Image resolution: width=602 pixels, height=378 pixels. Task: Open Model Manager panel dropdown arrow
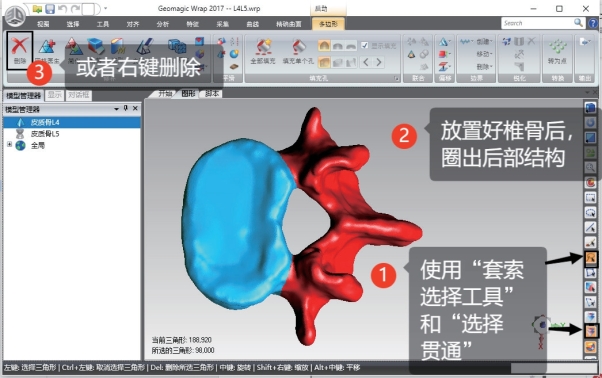116,109
